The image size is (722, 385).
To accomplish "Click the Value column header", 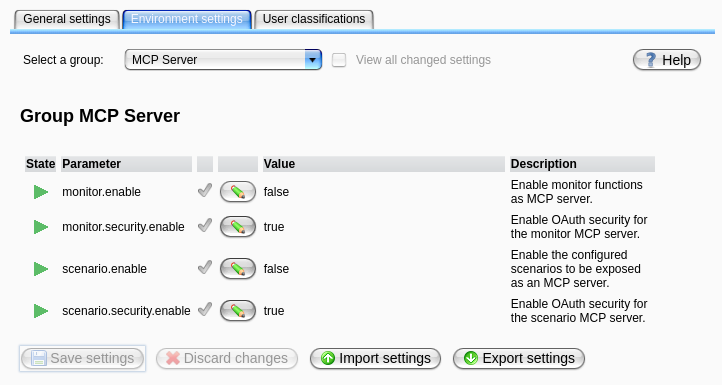I will pyautogui.click(x=384, y=164).
